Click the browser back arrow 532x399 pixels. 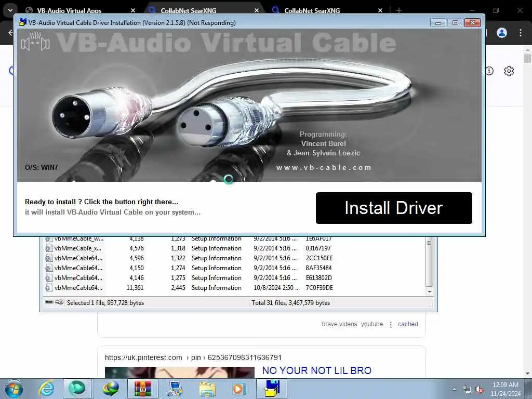click(x=10, y=33)
